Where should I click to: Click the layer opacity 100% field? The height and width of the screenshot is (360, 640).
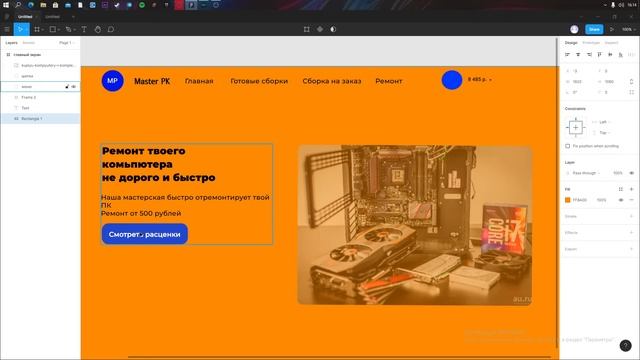pos(618,173)
